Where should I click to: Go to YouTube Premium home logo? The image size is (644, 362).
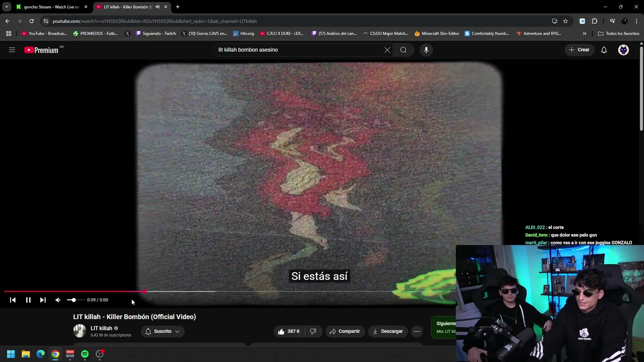(x=41, y=50)
